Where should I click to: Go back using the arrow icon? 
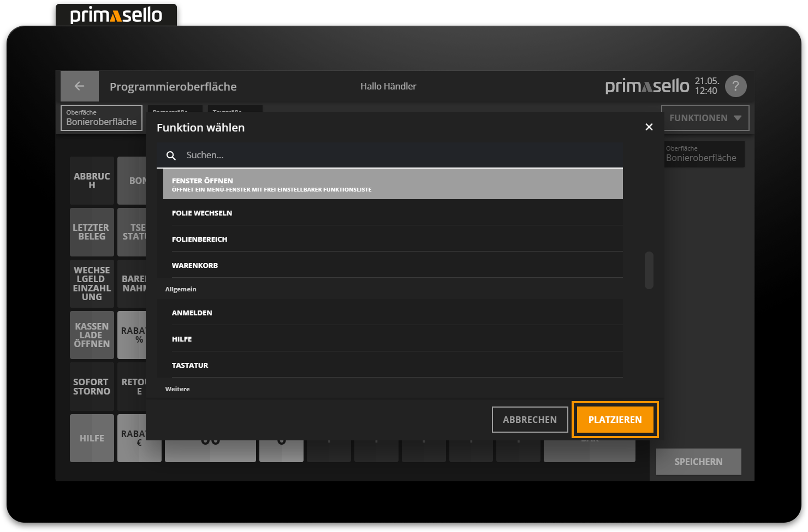pos(79,86)
